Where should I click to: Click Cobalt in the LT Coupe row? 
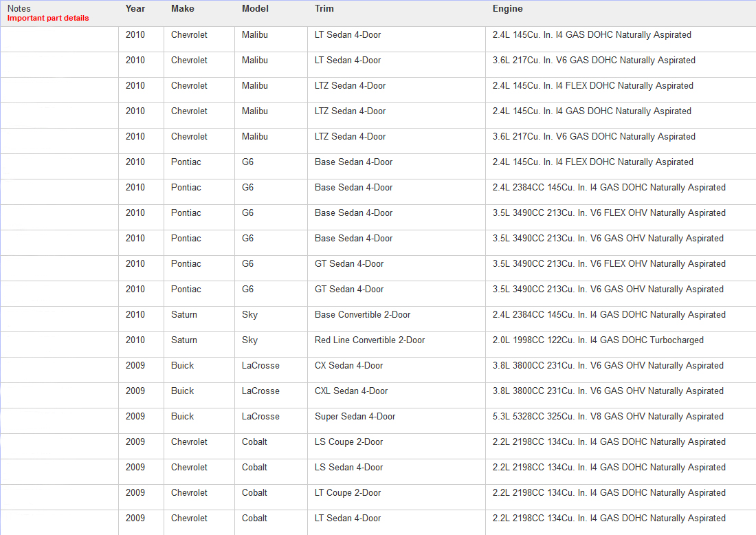[254, 493]
